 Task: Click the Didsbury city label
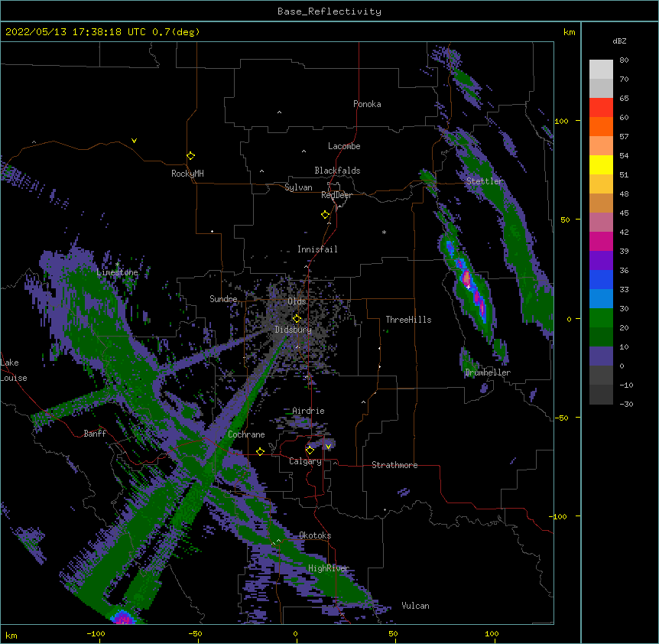(294, 330)
